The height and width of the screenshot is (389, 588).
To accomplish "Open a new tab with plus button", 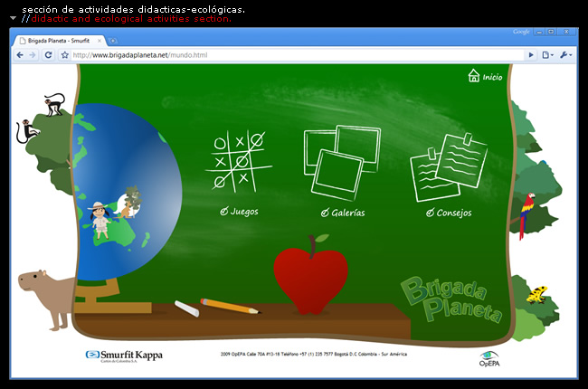I will [x=113, y=41].
